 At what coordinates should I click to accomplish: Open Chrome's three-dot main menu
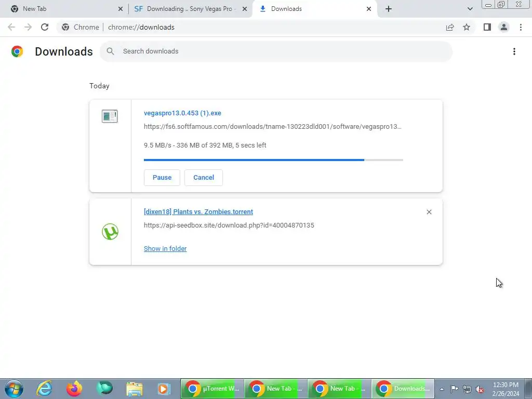521,27
